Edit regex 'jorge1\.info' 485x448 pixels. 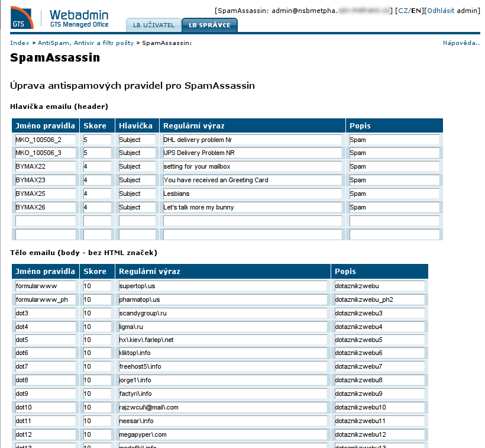click(223, 380)
